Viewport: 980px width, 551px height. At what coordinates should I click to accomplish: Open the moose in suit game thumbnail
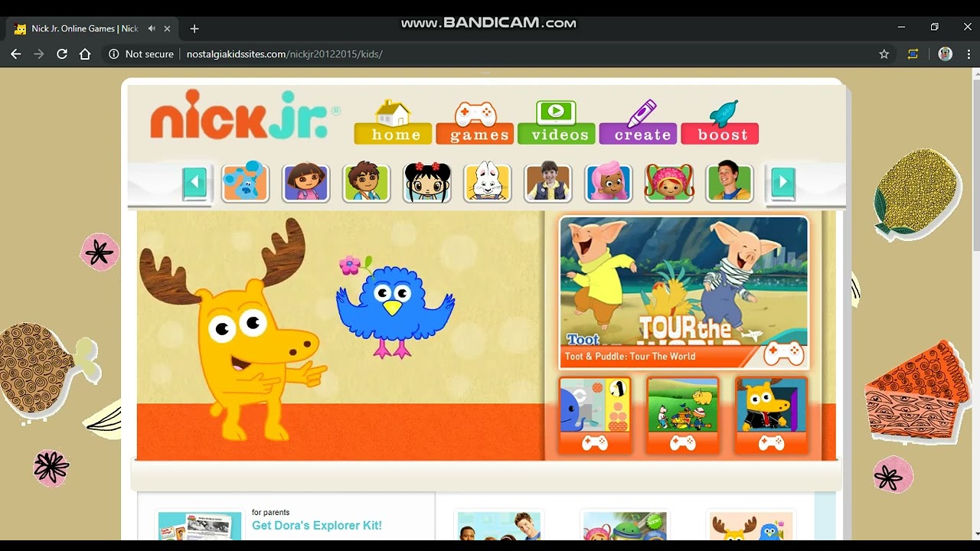tap(772, 415)
